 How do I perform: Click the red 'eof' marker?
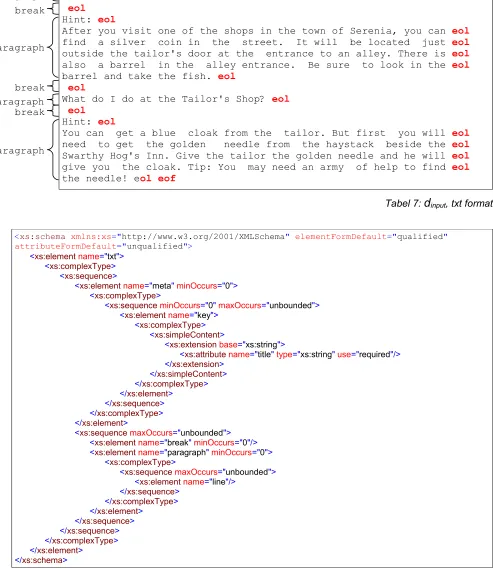[x=167, y=179]
